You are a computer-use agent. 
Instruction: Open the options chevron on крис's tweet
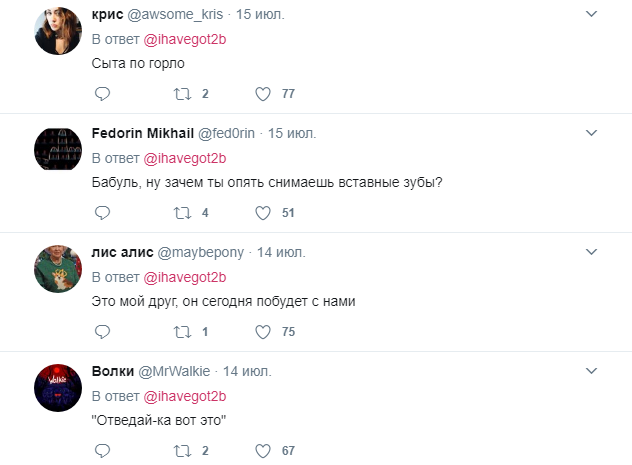click(x=591, y=14)
